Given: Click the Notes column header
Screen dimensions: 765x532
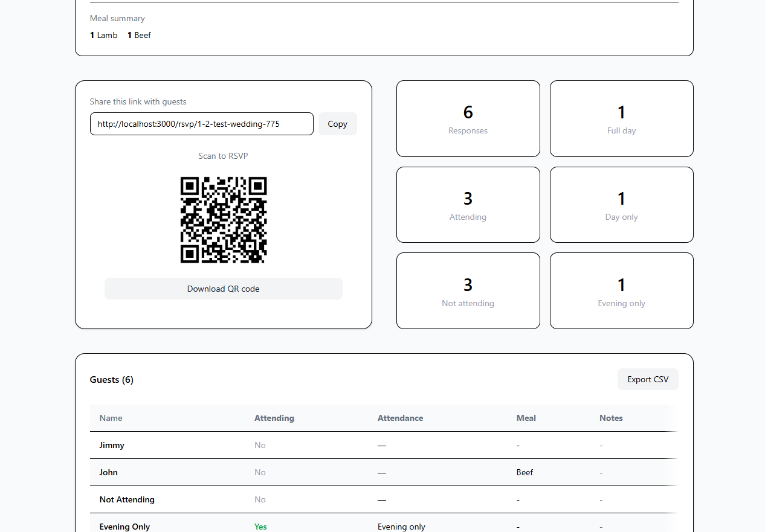Looking at the screenshot, I should click(611, 418).
